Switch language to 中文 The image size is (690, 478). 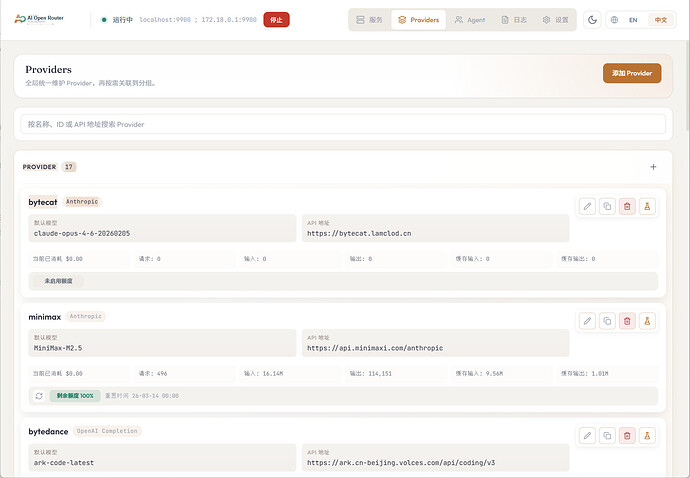click(x=661, y=20)
